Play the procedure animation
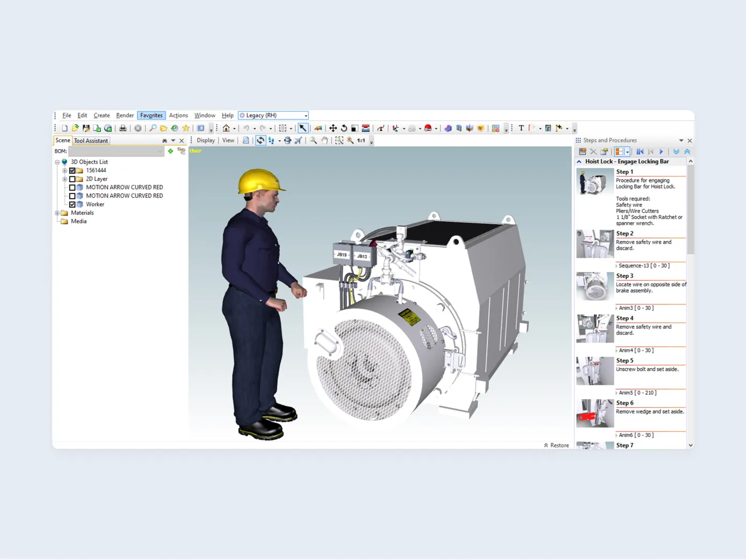Image resolution: width=746 pixels, height=560 pixels. 661,152
